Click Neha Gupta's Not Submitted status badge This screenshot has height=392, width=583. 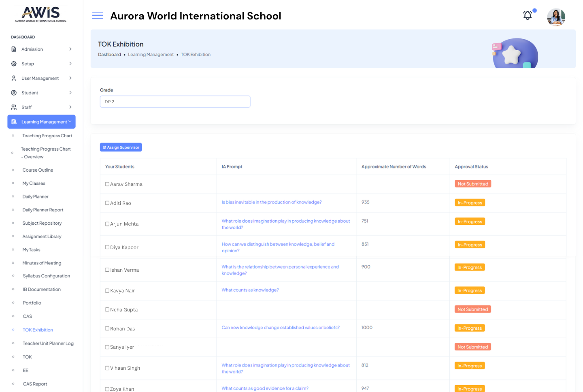(x=472, y=309)
